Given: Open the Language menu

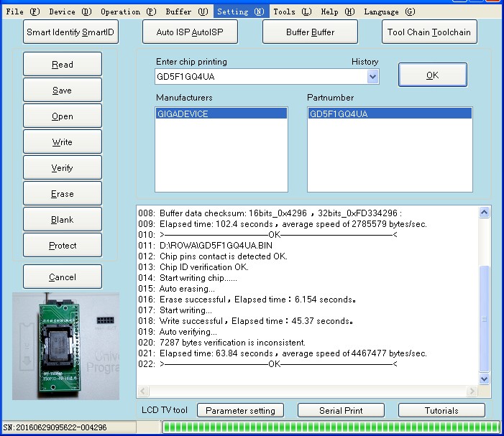Looking at the screenshot, I should pos(389,11).
